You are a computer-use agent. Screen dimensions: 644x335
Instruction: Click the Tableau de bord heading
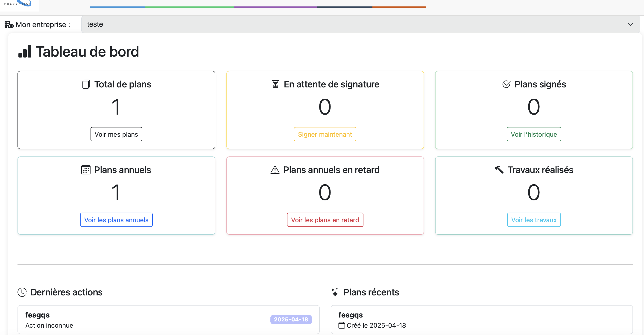click(88, 52)
